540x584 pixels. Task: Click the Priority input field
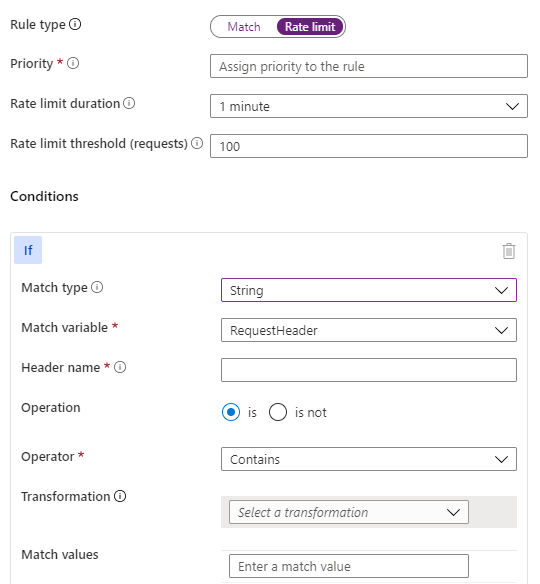tap(369, 66)
